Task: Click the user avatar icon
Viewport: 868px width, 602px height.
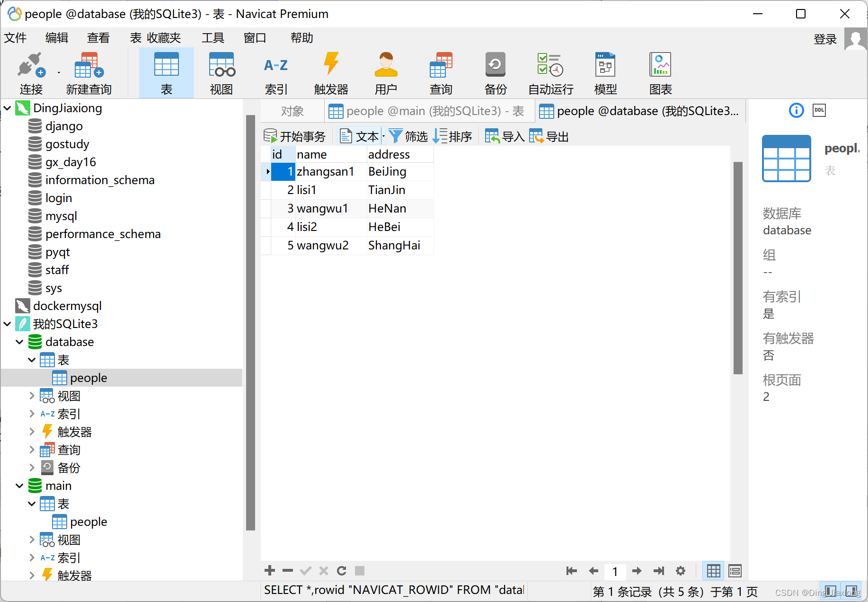Action: [856, 39]
